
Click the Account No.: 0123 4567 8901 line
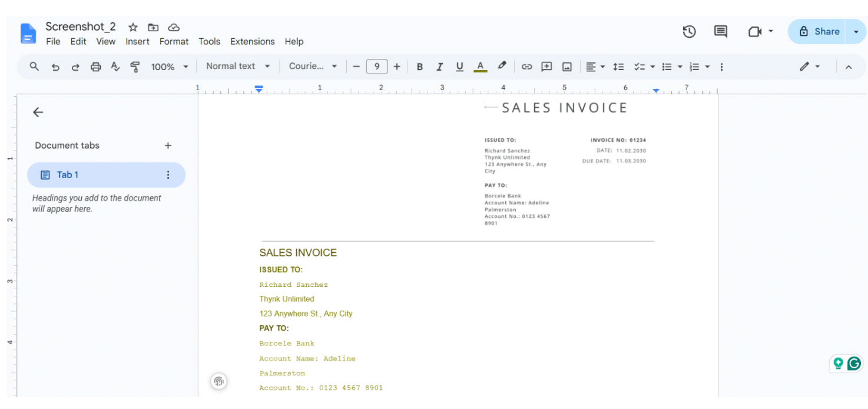(321, 388)
